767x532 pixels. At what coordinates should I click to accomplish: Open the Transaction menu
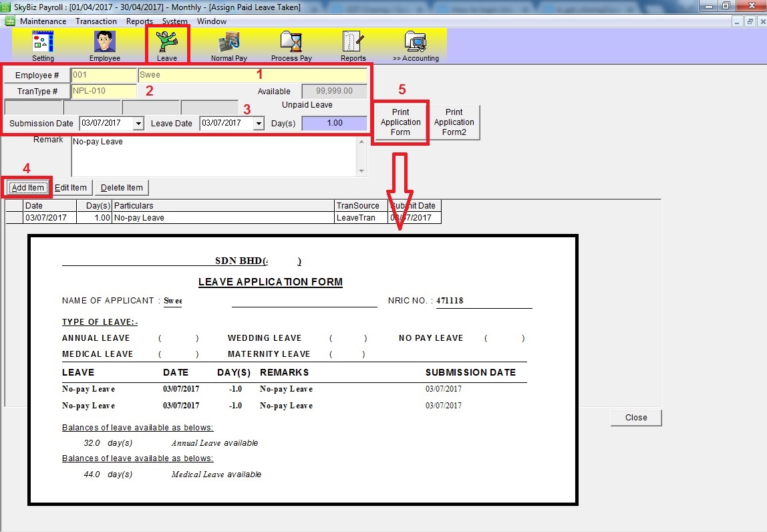96,21
